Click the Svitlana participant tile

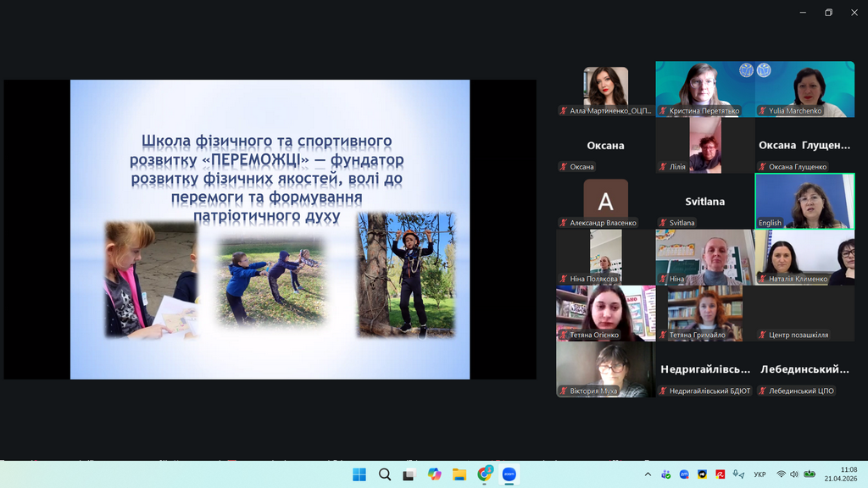pyautogui.click(x=704, y=202)
